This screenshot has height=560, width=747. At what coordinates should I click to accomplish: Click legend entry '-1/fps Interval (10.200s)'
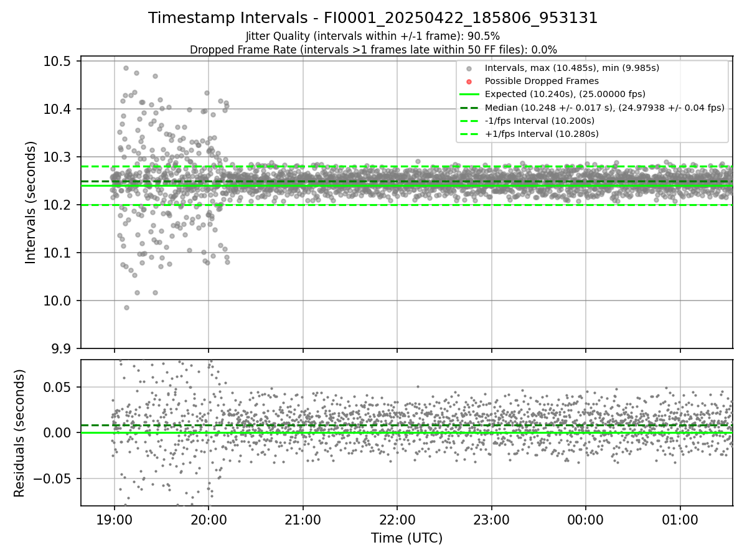[540, 121]
